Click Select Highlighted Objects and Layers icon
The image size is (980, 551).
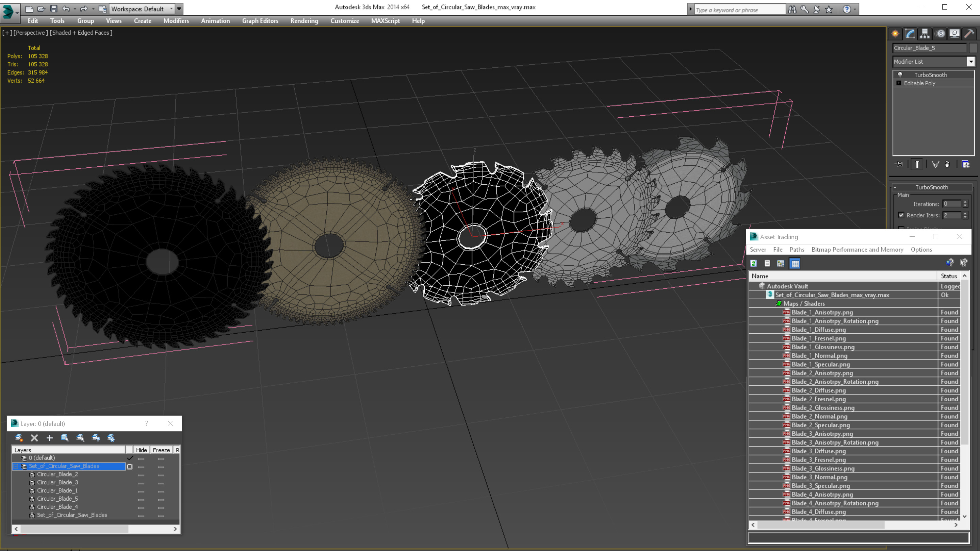tap(65, 438)
